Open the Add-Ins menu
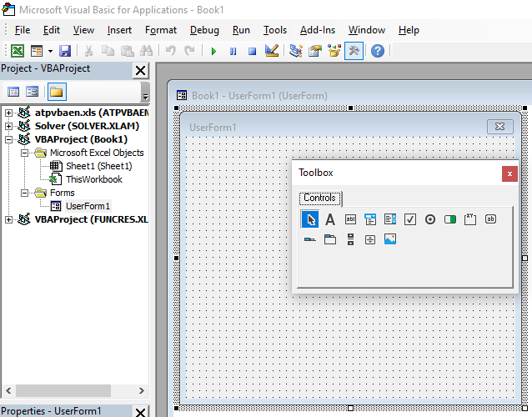532x417 pixels. tap(318, 30)
